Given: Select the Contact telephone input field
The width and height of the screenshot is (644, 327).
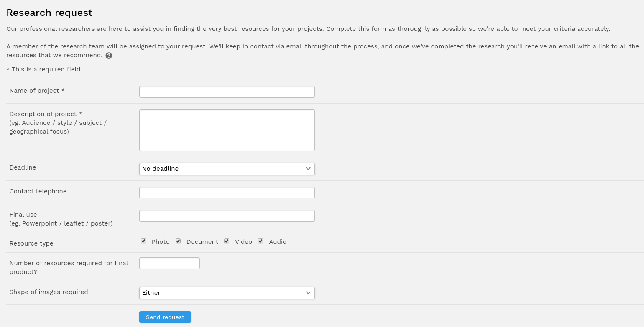Looking at the screenshot, I should 227,193.
